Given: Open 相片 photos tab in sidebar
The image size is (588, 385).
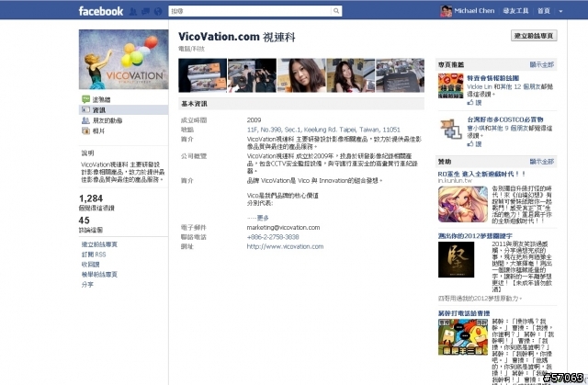Looking at the screenshot, I should tap(98, 131).
